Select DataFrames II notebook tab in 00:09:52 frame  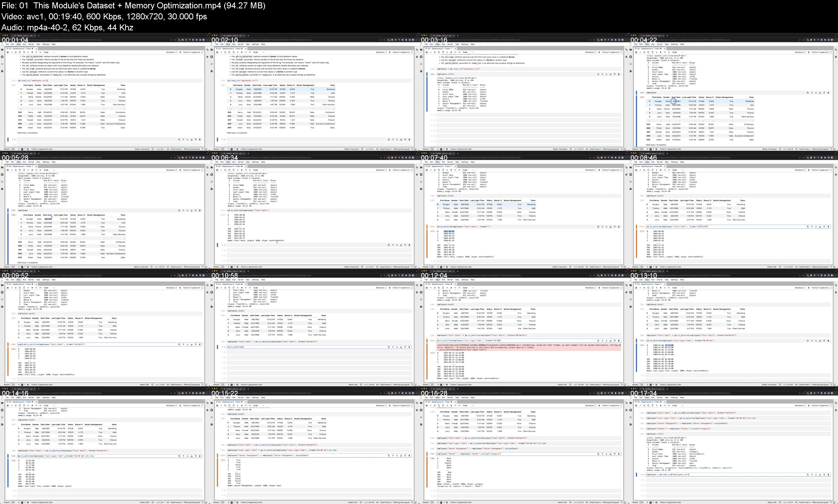[x=20, y=284]
